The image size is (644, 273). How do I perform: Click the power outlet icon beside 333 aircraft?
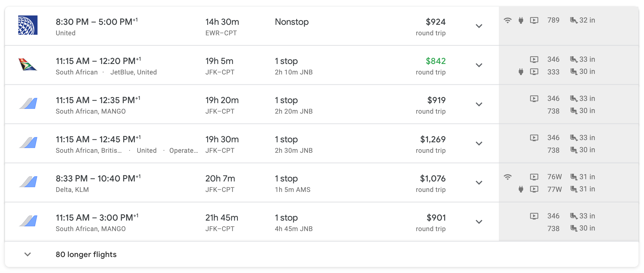[x=521, y=72]
